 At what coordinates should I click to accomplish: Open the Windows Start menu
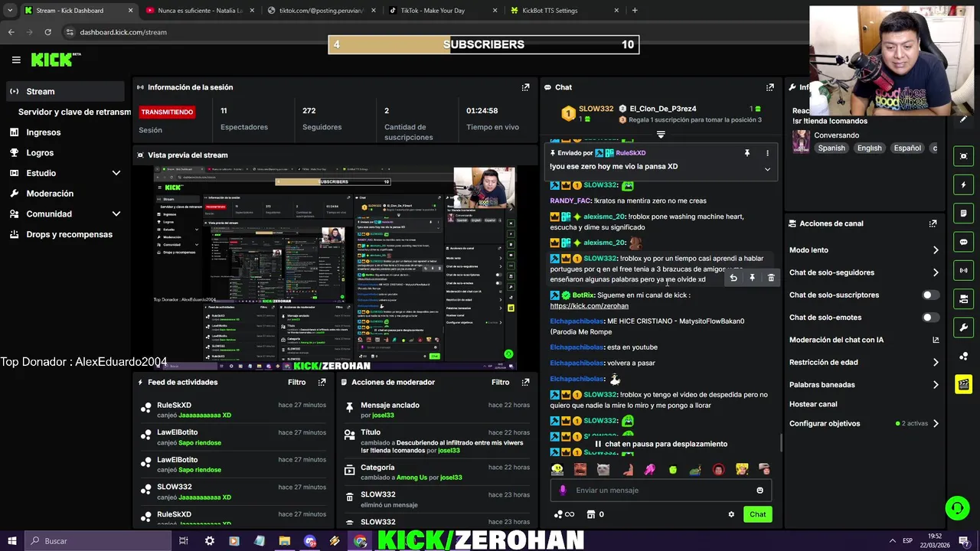(x=11, y=541)
